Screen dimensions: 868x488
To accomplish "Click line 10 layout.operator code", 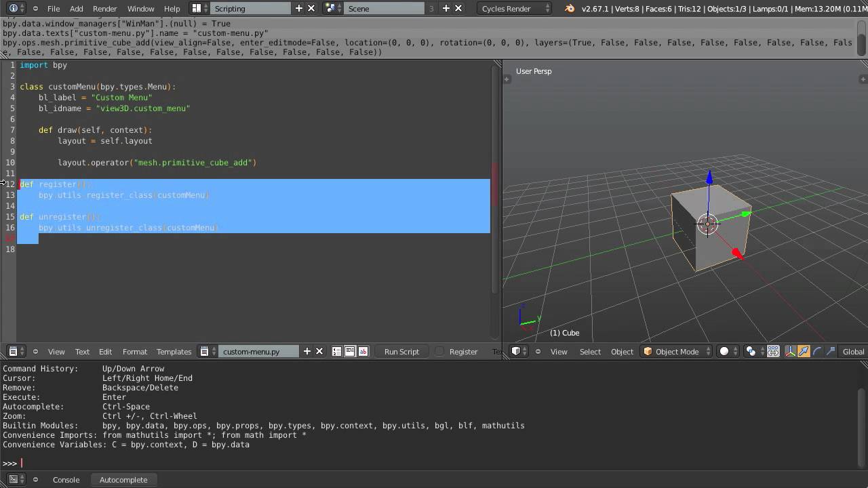I will click(x=157, y=163).
